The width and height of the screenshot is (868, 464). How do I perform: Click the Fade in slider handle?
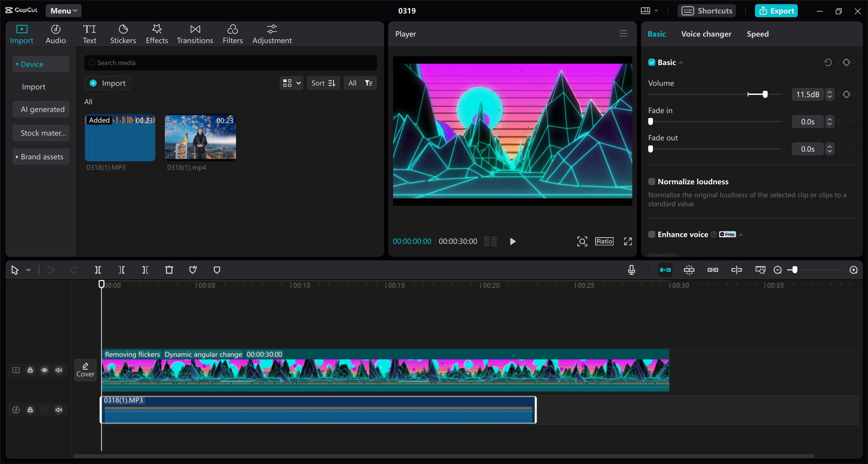coord(650,121)
